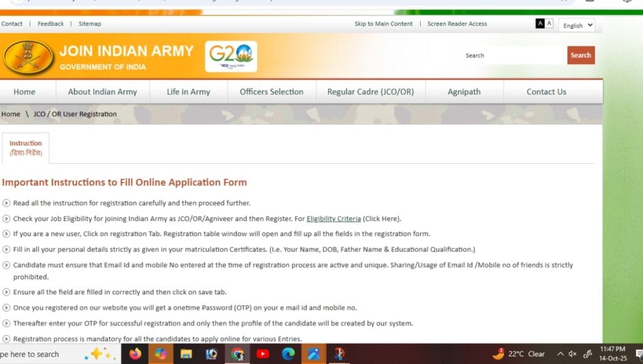This screenshot has height=364, width=643.
Task: Select the Instruction tab
Action: coord(26,147)
